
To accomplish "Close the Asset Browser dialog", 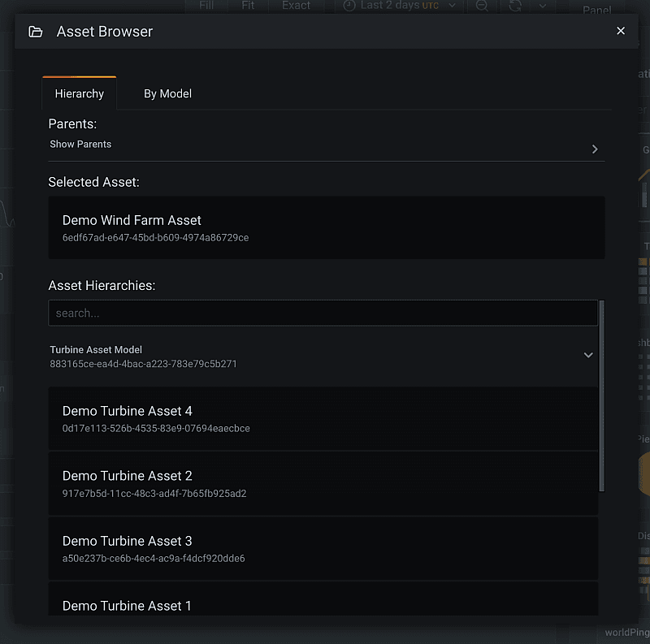I will pos(621,31).
